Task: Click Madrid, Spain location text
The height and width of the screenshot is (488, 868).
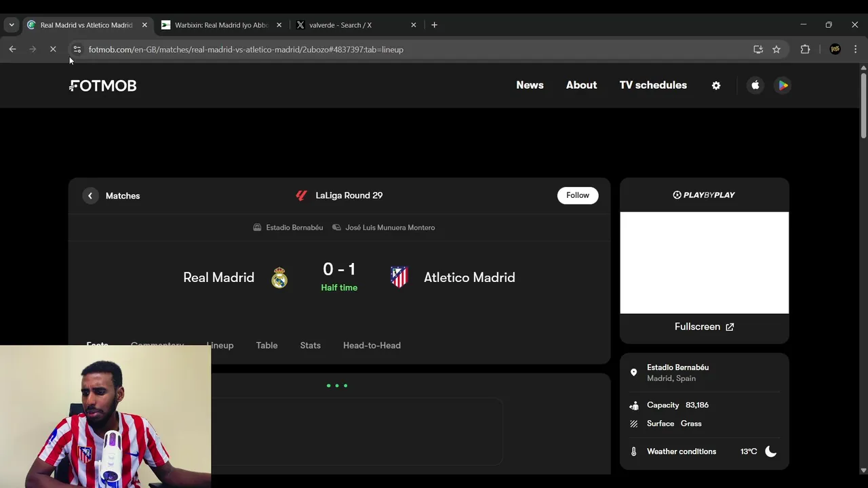Action: pyautogui.click(x=671, y=379)
